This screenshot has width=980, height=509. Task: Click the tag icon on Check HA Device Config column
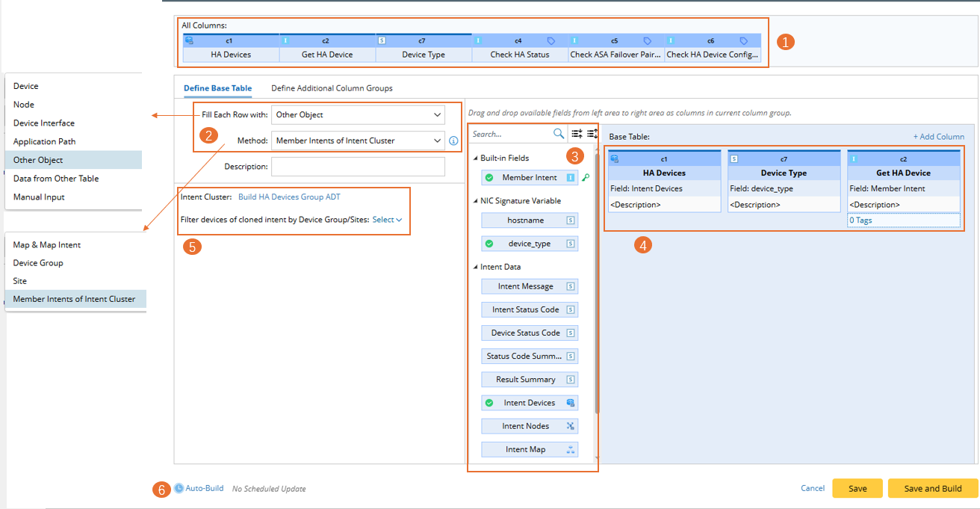pos(744,41)
